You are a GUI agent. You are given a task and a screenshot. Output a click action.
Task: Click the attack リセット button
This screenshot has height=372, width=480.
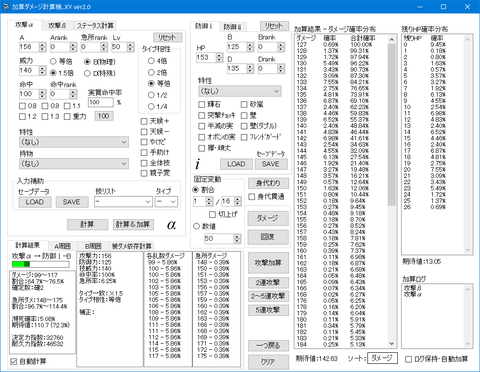coord(168,37)
